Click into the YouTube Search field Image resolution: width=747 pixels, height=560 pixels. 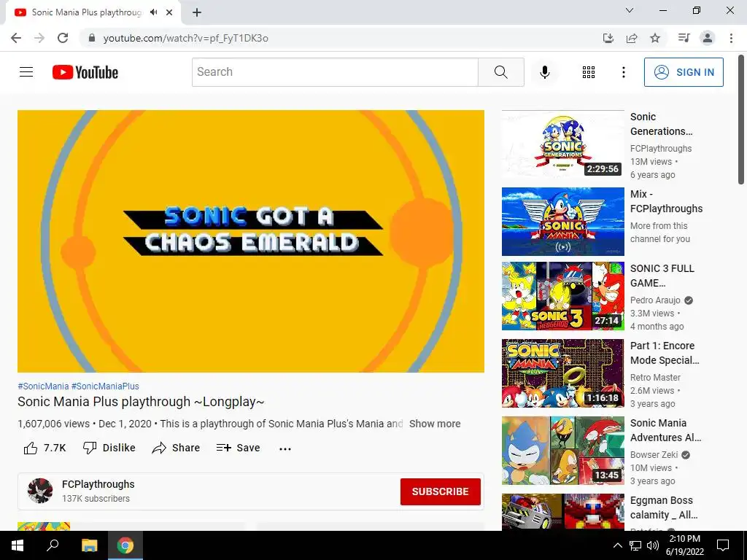tap(335, 72)
